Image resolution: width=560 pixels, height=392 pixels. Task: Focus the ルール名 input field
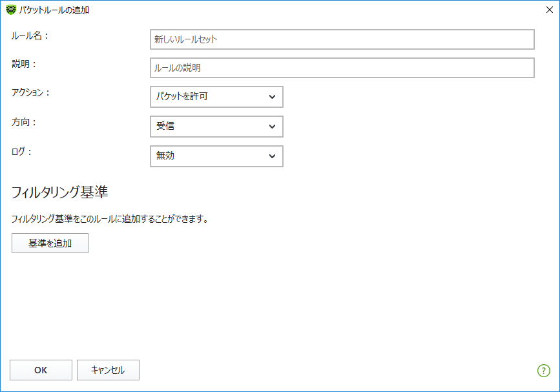click(342, 39)
